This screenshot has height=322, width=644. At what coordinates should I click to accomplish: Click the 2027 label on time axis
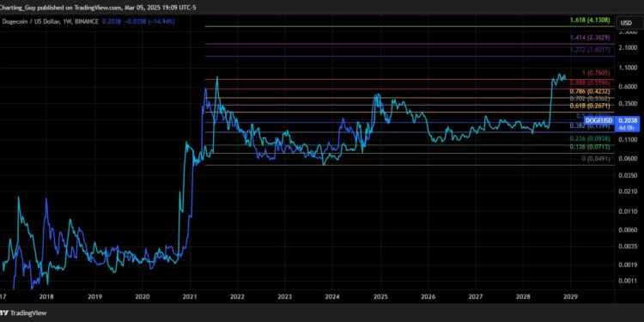(x=476, y=296)
